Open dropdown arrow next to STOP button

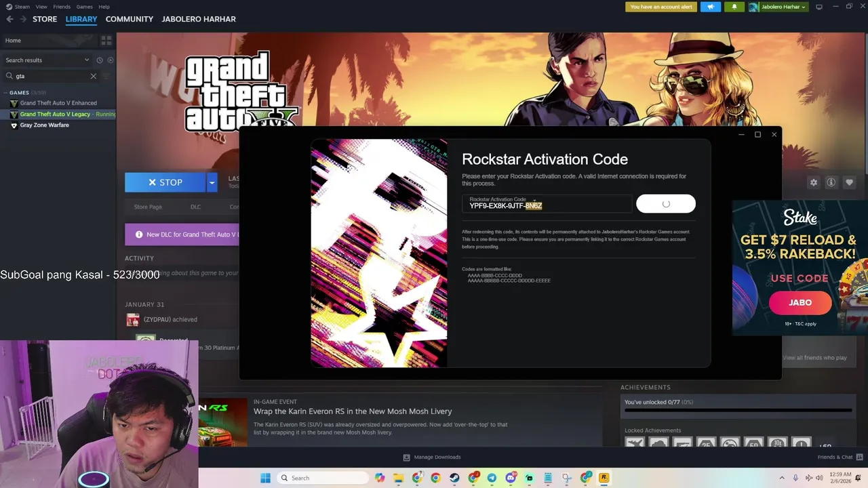[212, 182]
